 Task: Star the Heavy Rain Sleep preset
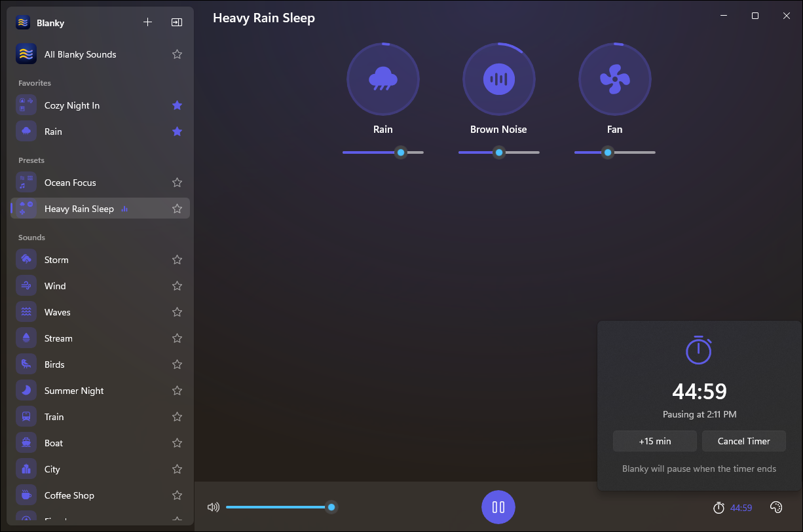[x=177, y=209]
